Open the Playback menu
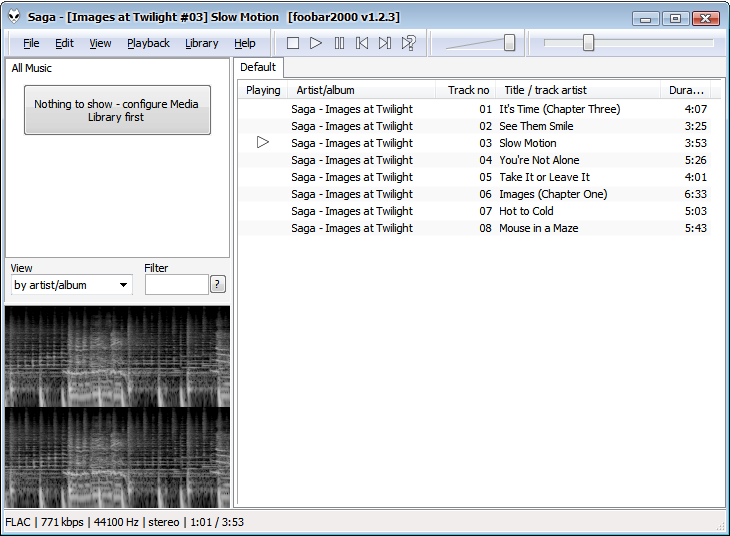Screen dimensions: 730x536 point(149,43)
